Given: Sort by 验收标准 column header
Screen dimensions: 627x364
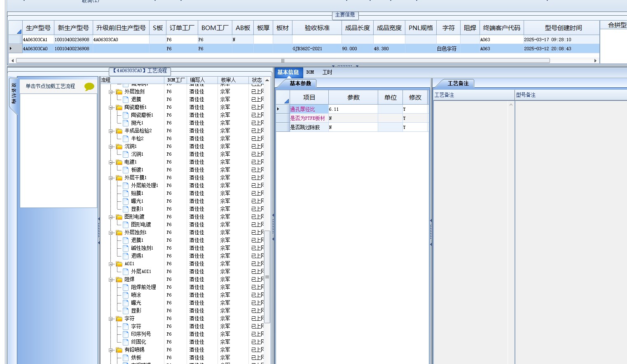Looking at the screenshot, I should 317,28.
